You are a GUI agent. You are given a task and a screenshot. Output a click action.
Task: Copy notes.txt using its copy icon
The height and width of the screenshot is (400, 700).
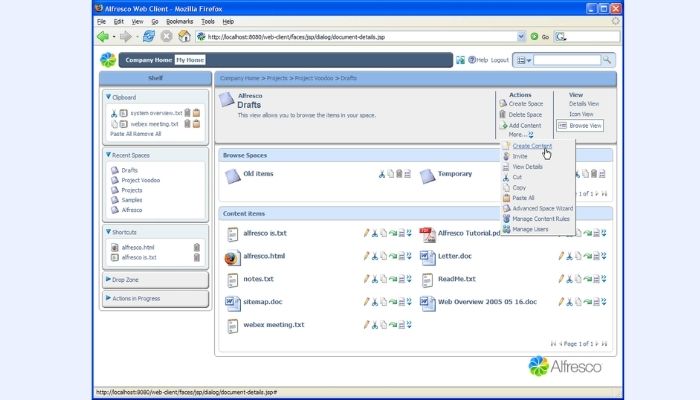[383, 279]
